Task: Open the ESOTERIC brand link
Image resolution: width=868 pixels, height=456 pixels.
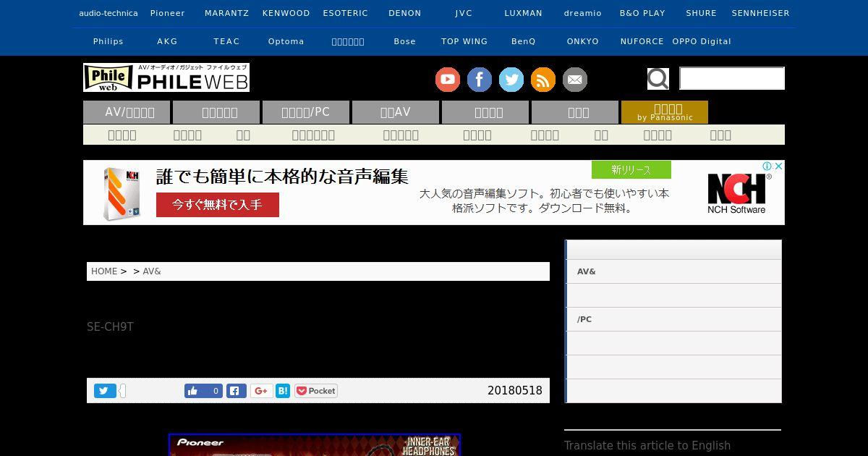Action: 346,13
